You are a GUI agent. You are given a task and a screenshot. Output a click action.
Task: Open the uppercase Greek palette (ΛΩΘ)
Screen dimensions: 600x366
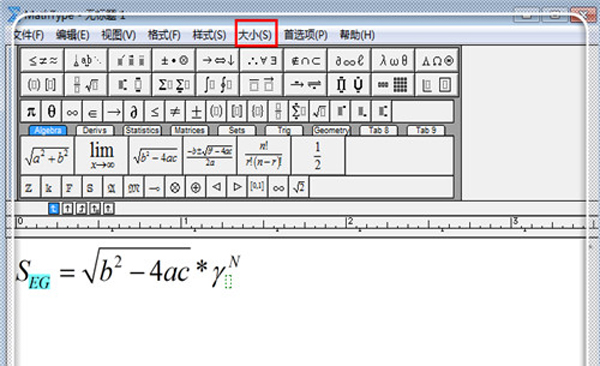pyautogui.click(x=437, y=60)
